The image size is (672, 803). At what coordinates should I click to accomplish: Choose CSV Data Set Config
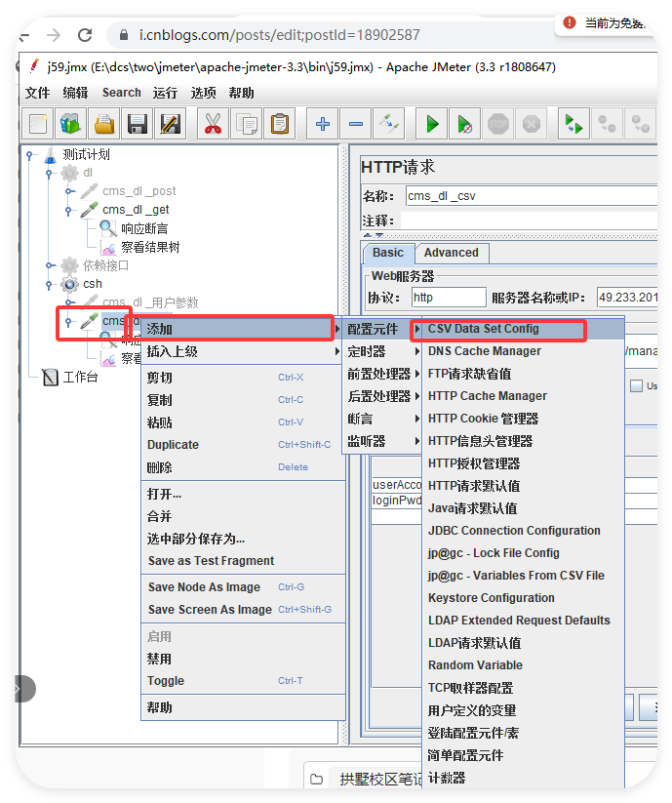tap(523, 329)
